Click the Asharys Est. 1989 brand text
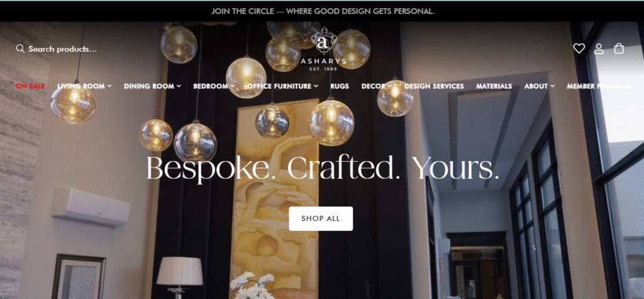This screenshot has width=644, height=299. pyautogui.click(x=324, y=65)
